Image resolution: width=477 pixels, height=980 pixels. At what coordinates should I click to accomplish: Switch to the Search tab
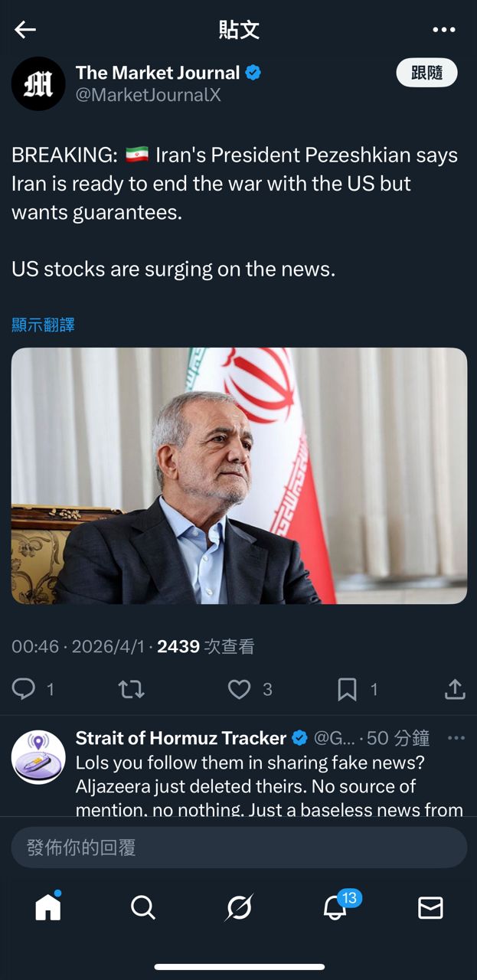click(x=143, y=908)
